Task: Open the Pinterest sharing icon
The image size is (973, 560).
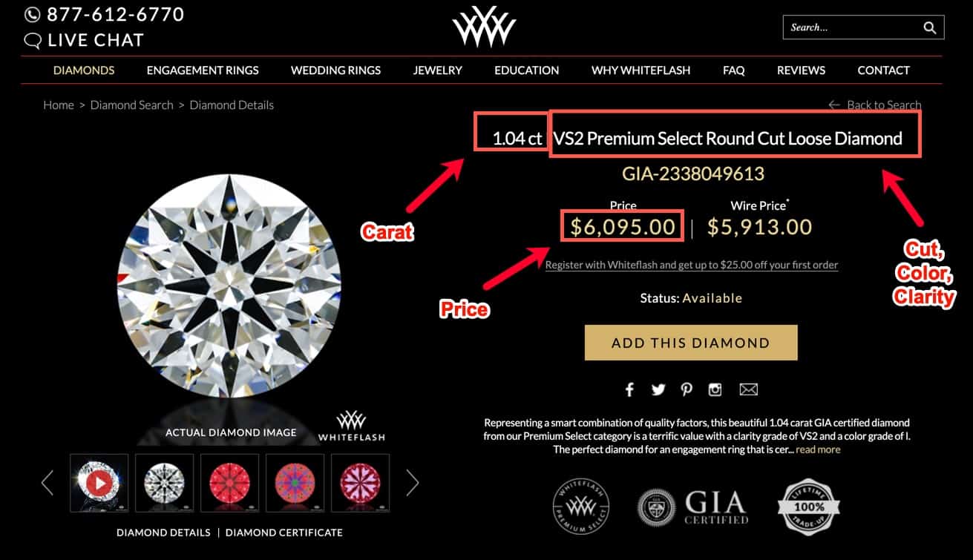Action: (686, 389)
